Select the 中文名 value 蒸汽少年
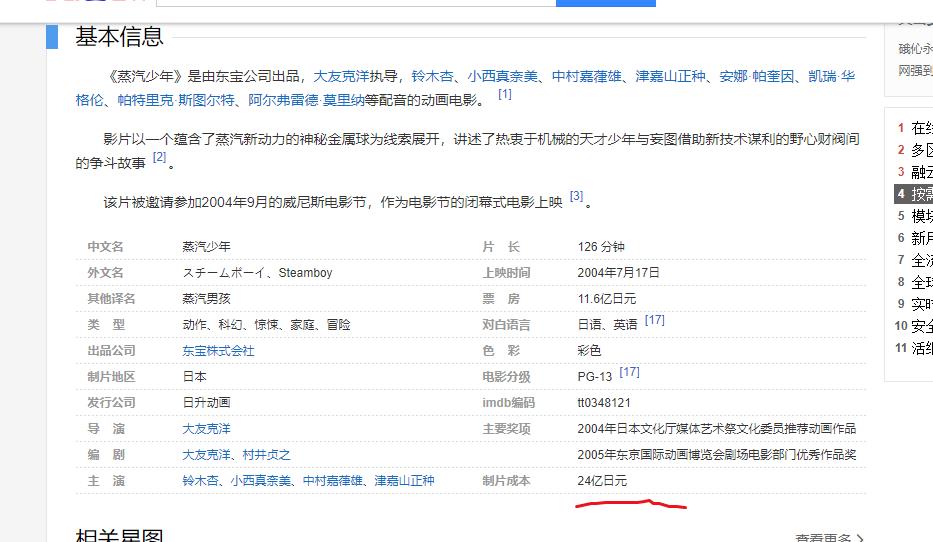The width and height of the screenshot is (933, 542). click(206, 246)
